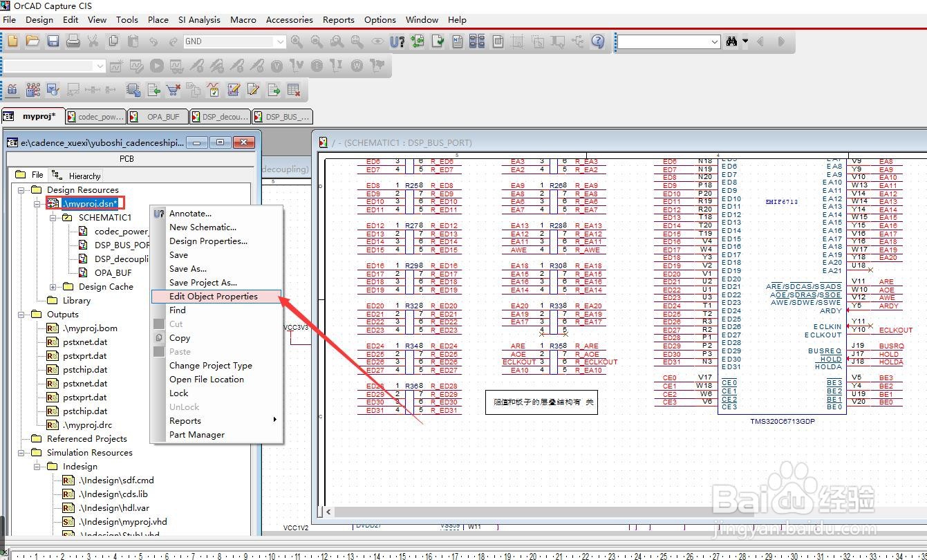Choose Edit Object Properties from context menu

(216, 296)
